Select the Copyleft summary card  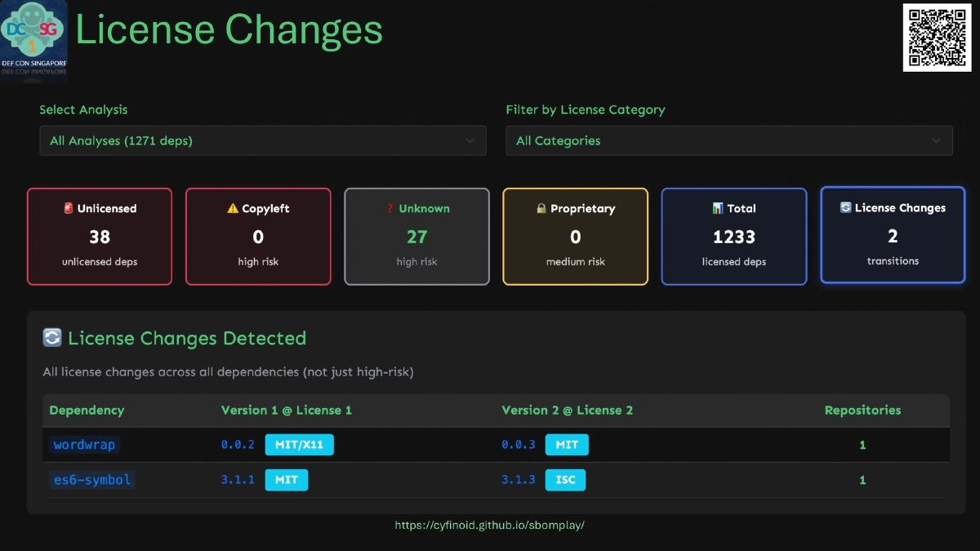[x=258, y=236]
